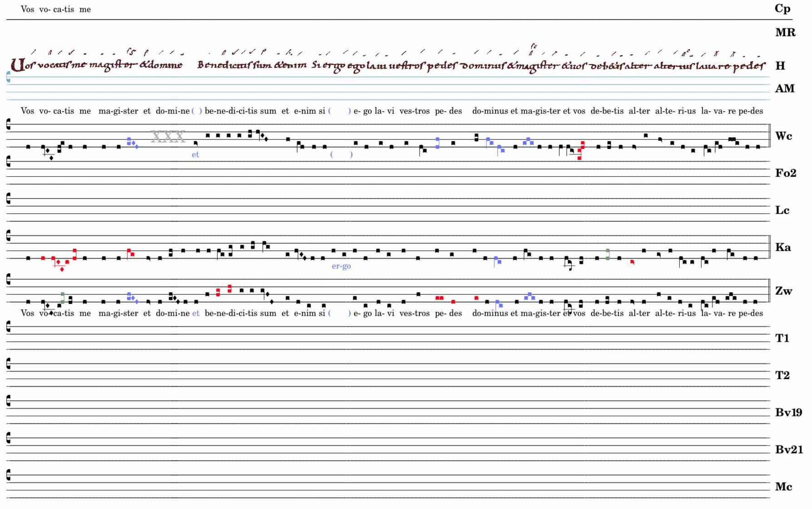This screenshot has height=509, width=812.
Task: Select the Cp source label
Action: coord(782,9)
